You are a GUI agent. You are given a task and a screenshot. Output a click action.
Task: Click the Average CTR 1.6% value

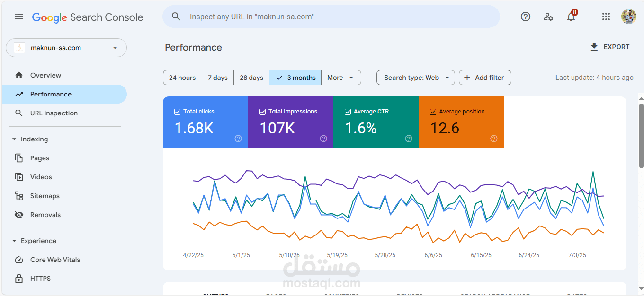click(361, 128)
